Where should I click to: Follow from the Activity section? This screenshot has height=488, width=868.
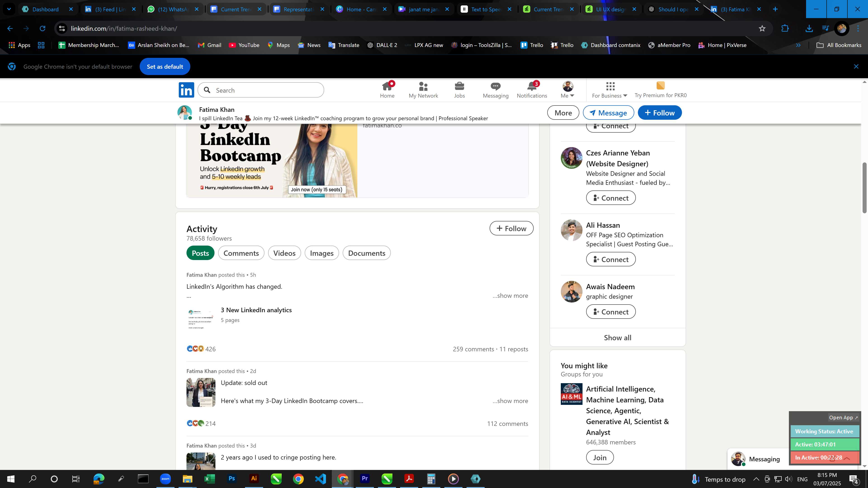511,228
